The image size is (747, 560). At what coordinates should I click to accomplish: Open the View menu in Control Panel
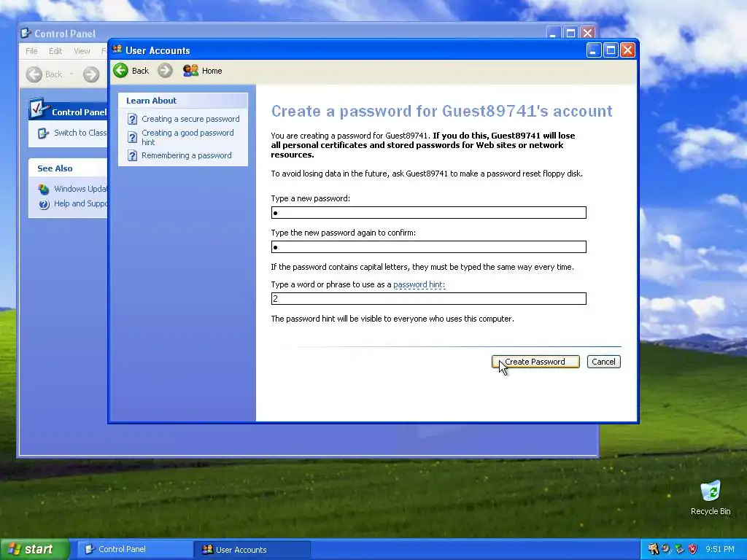(x=82, y=51)
